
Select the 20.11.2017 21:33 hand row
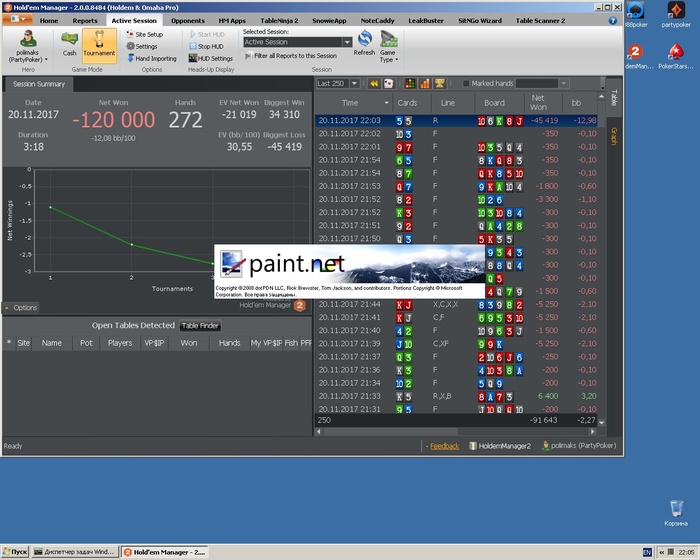[x=456, y=397]
